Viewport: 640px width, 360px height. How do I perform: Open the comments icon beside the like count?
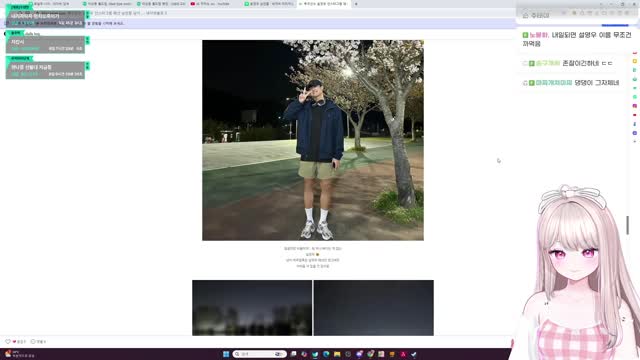(x=33, y=342)
